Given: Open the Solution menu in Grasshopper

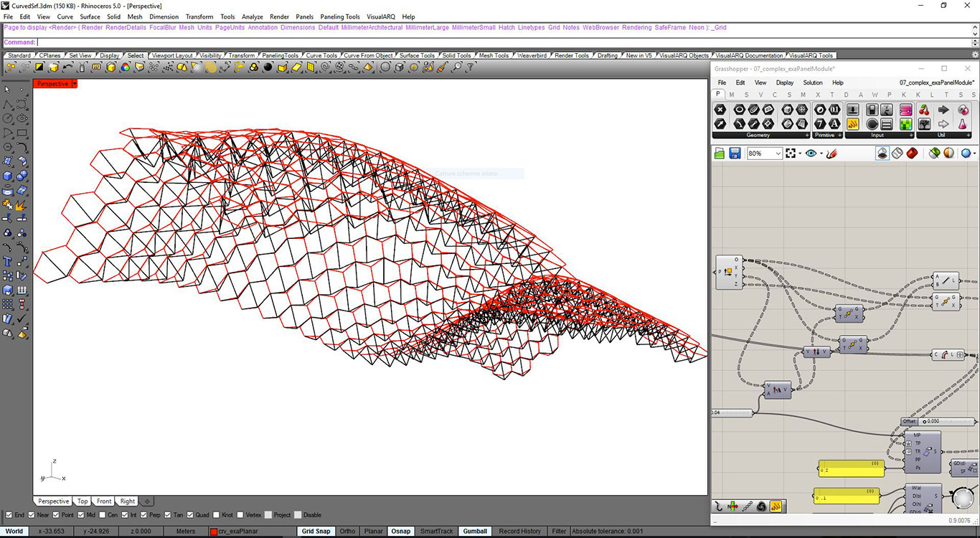Looking at the screenshot, I should (x=811, y=82).
